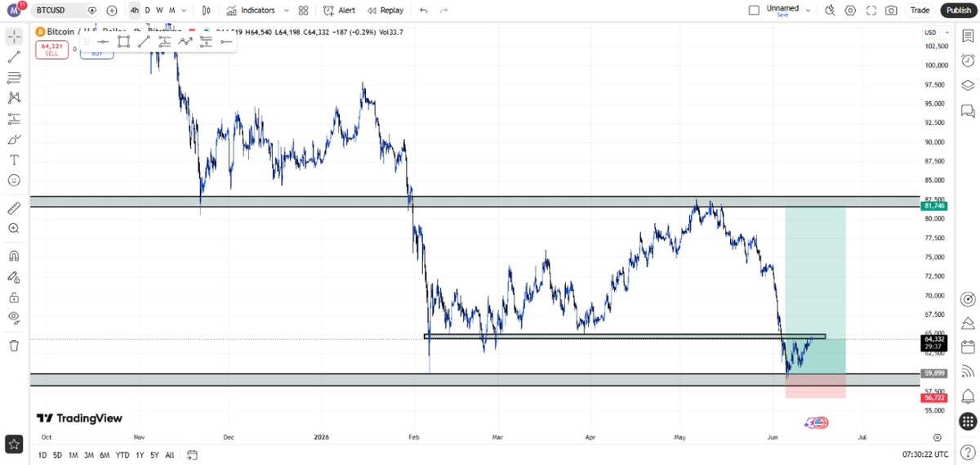Open chart settings hexagon icon
This screenshot has height=465, width=980.
pos(851,11)
